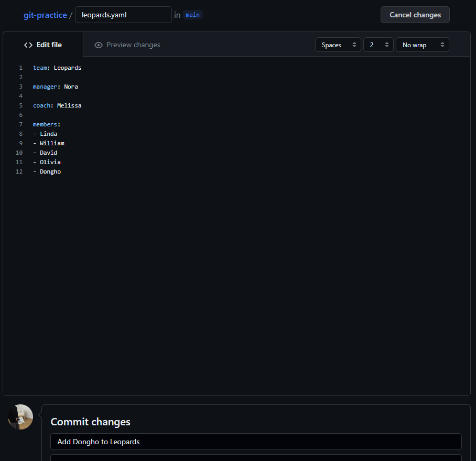Open the indent size 2 dropdown

pos(378,45)
